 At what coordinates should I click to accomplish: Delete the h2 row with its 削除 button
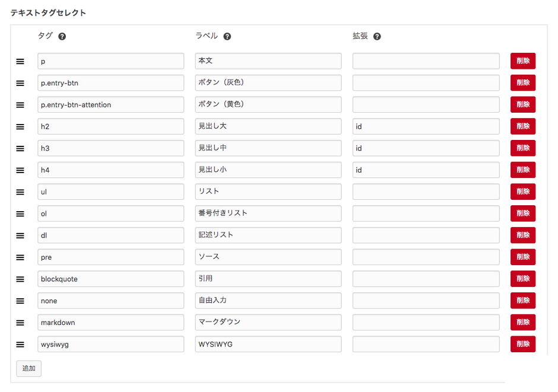tap(522, 126)
